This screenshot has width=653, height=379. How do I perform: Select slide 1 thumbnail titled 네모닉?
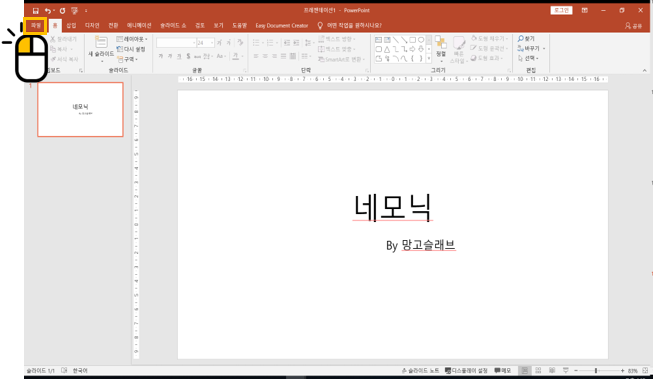tap(80, 110)
